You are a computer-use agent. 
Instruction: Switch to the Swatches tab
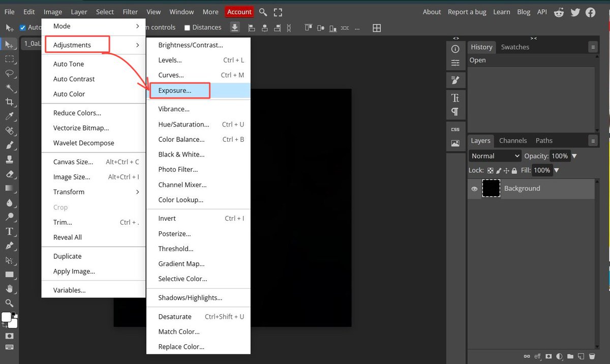[x=515, y=47]
